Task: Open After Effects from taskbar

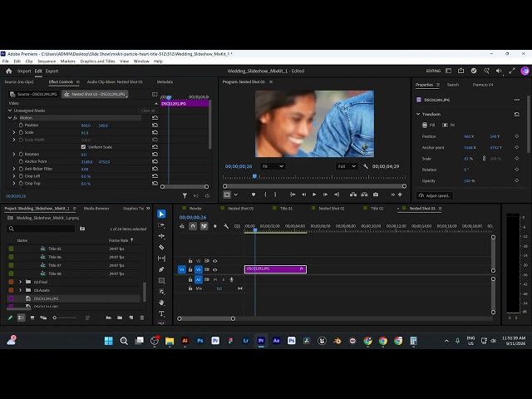Action: [276, 341]
